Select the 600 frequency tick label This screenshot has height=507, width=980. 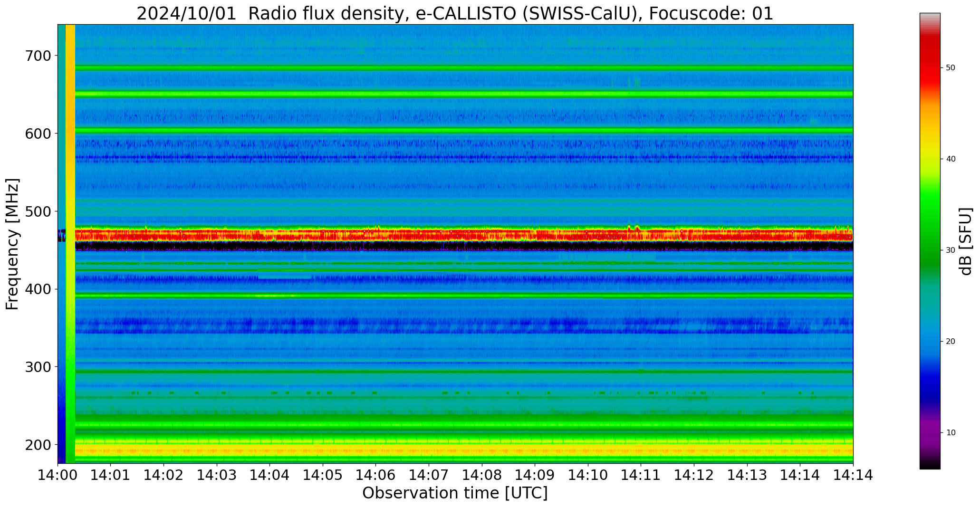tap(37, 134)
